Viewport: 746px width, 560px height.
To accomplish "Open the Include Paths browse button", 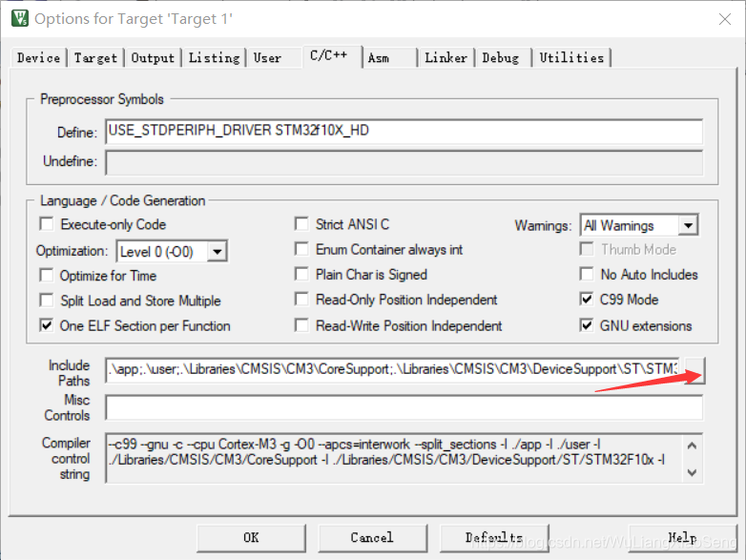I will [694, 370].
